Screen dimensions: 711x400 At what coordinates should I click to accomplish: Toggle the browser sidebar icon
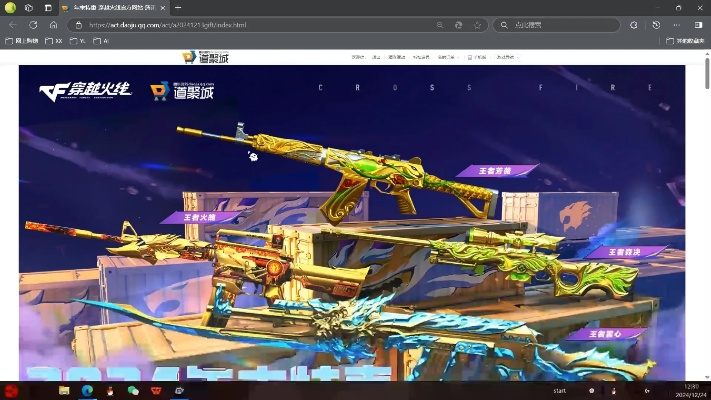698,25
